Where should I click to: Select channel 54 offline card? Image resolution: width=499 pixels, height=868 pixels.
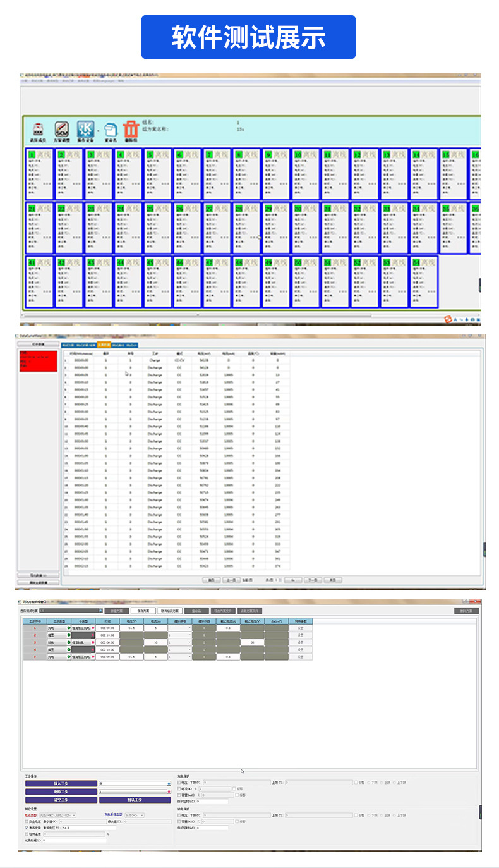424,282
